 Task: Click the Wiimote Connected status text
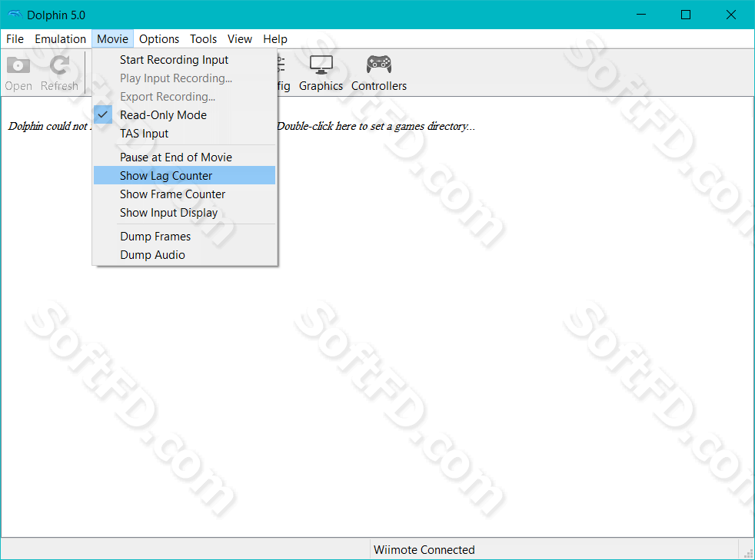coord(424,549)
